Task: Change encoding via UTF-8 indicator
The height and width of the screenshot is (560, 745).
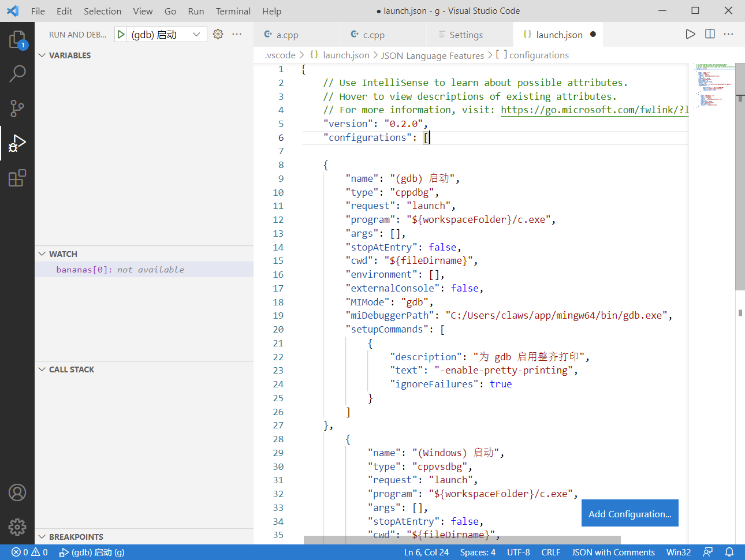Action: click(519, 552)
